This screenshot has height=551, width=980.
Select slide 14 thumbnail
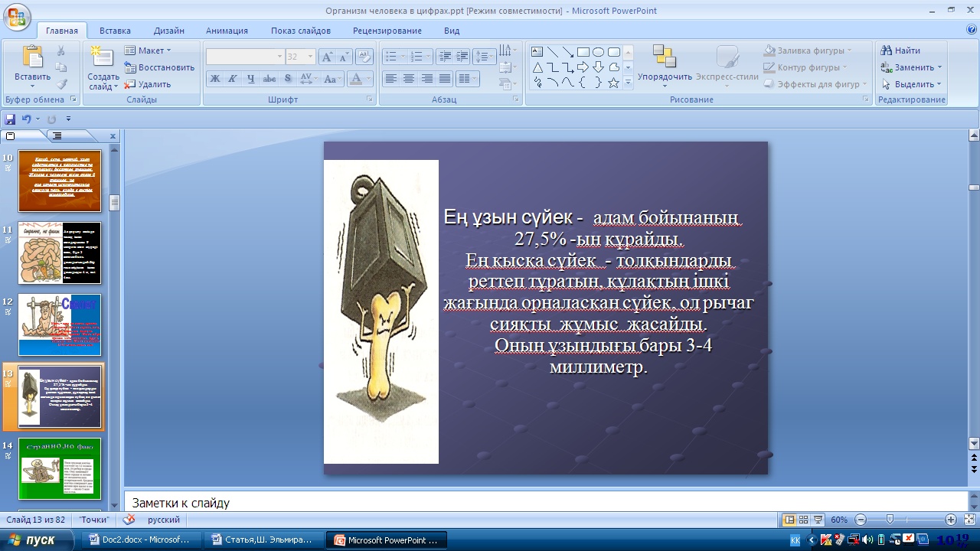point(60,468)
